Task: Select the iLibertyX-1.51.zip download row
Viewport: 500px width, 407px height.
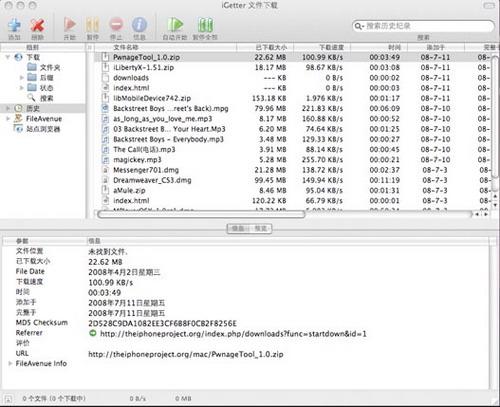Action: click(293, 68)
